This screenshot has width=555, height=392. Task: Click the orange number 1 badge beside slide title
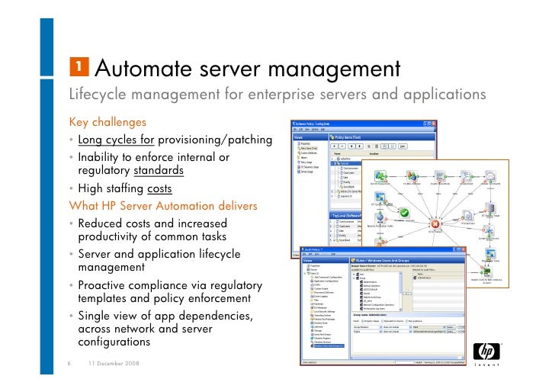click(x=79, y=66)
